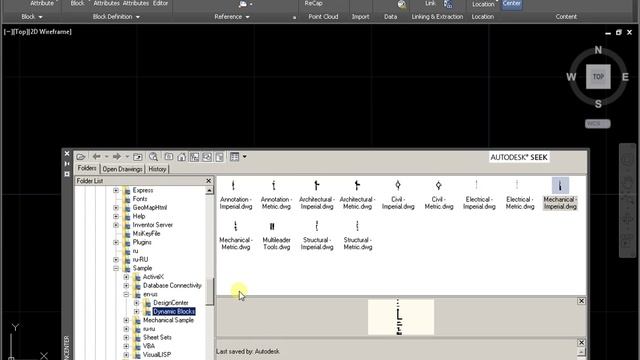The width and height of the screenshot is (640, 360).
Task: Click the Autodesk Seek button
Action: point(519,157)
